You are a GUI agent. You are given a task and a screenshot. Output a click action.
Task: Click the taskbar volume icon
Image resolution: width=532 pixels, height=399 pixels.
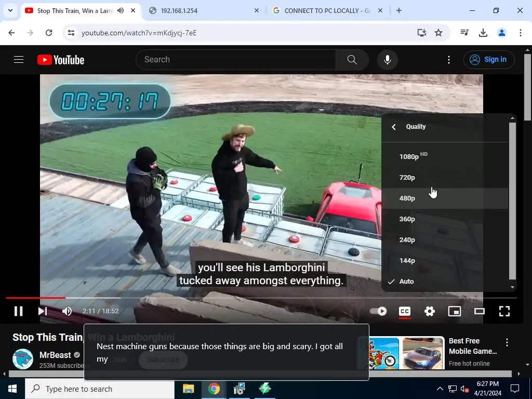click(464, 389)
